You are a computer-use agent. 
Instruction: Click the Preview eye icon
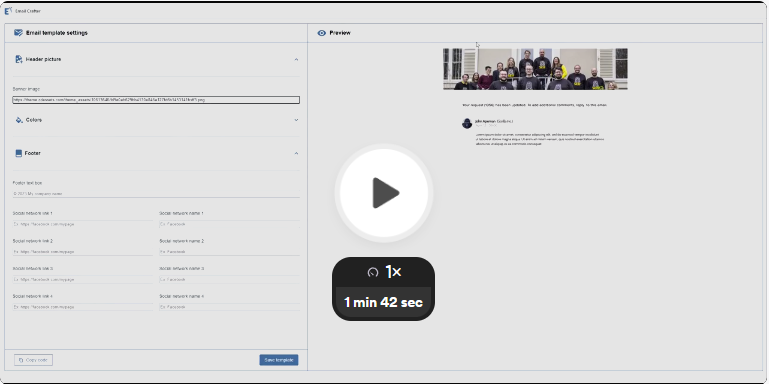pyautogui.click(x=322, y=33)
